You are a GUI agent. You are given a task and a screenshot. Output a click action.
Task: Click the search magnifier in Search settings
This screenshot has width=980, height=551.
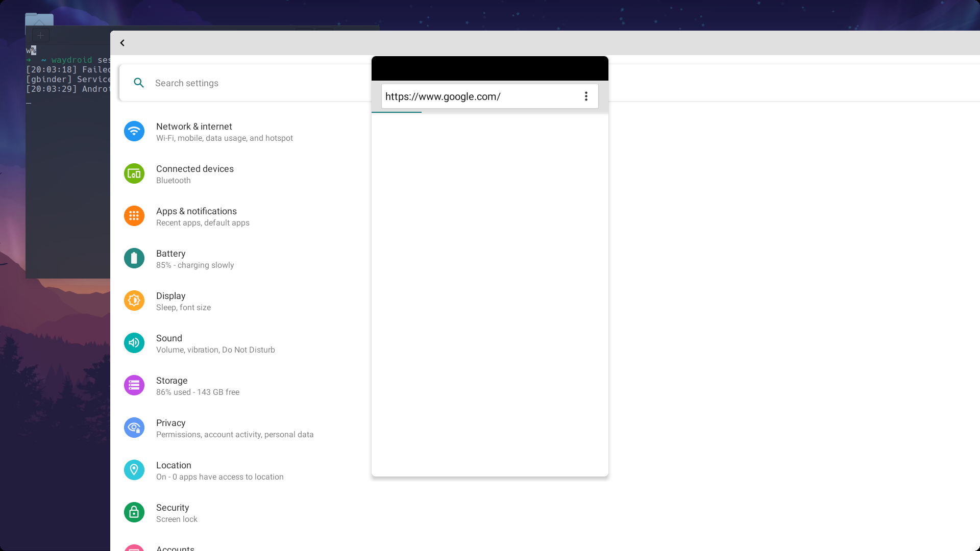pos(138,83)
